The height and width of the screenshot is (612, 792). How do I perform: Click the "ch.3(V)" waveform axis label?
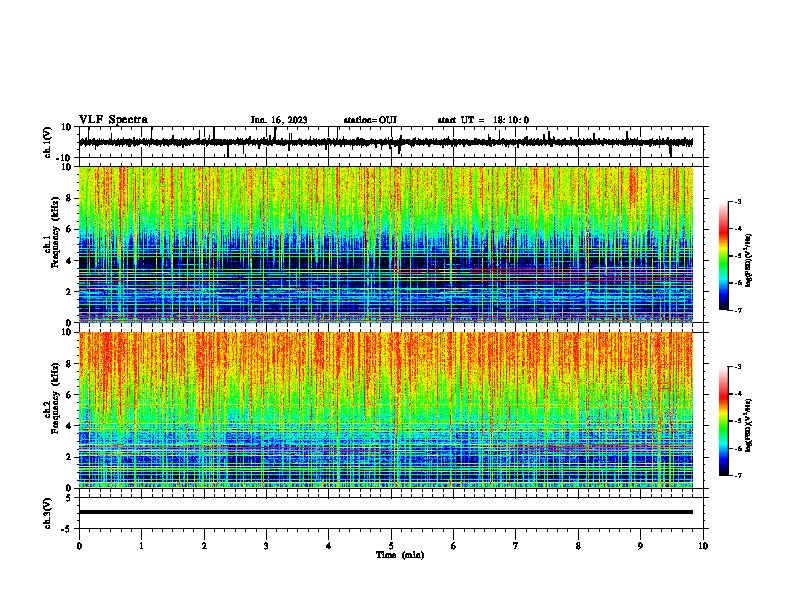48,513
